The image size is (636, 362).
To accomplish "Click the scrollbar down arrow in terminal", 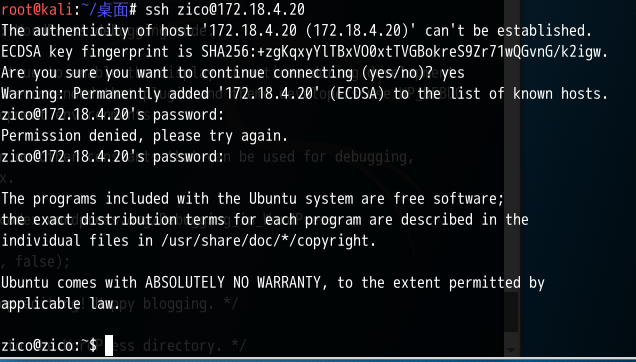I will [x=511, y=350].
